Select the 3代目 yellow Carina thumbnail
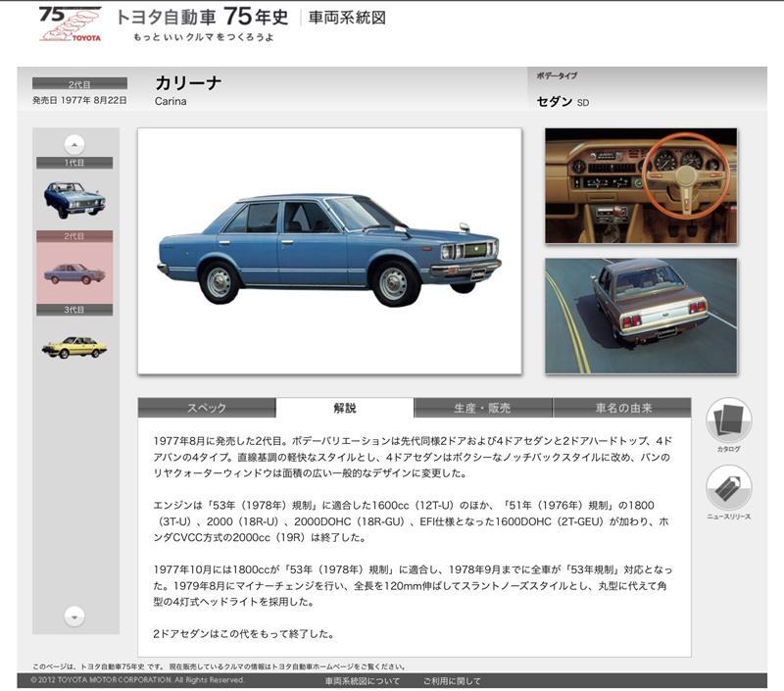 (x=74, y=347)
